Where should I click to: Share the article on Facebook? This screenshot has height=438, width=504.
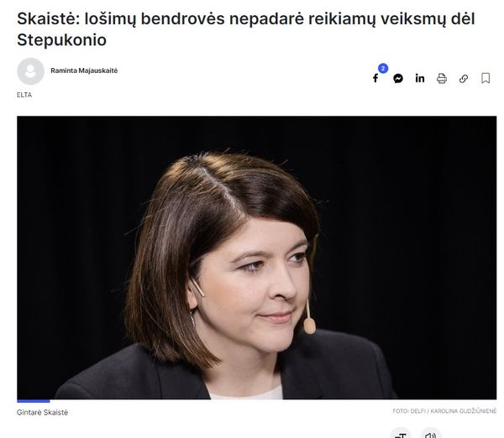tap(375, 78)
